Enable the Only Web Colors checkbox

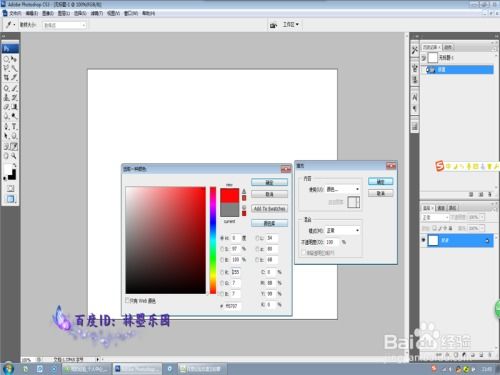pyautogui.click(x=127, y=300)
